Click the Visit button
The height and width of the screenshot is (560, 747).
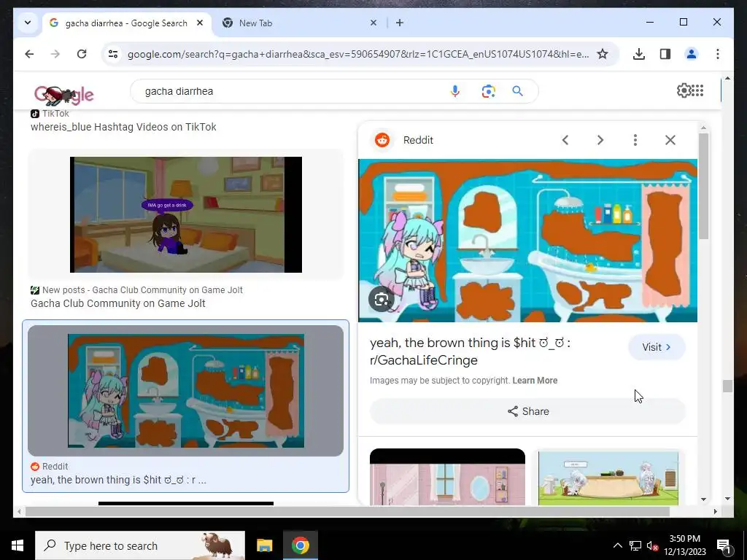[x=657, y=347]
